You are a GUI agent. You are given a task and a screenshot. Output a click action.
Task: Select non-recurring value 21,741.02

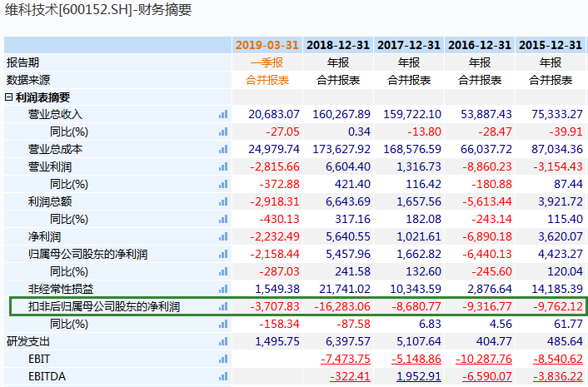coord(345,289)
